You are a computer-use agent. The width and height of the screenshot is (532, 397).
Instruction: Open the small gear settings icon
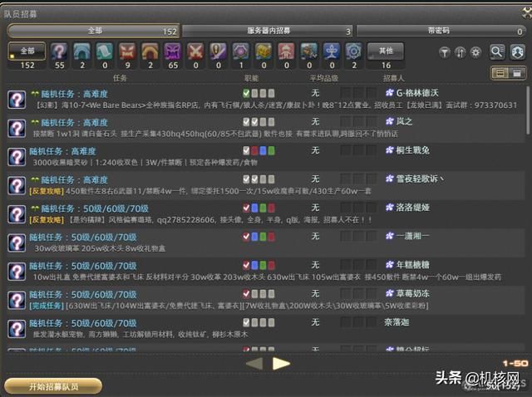click(x=476, y=52)
